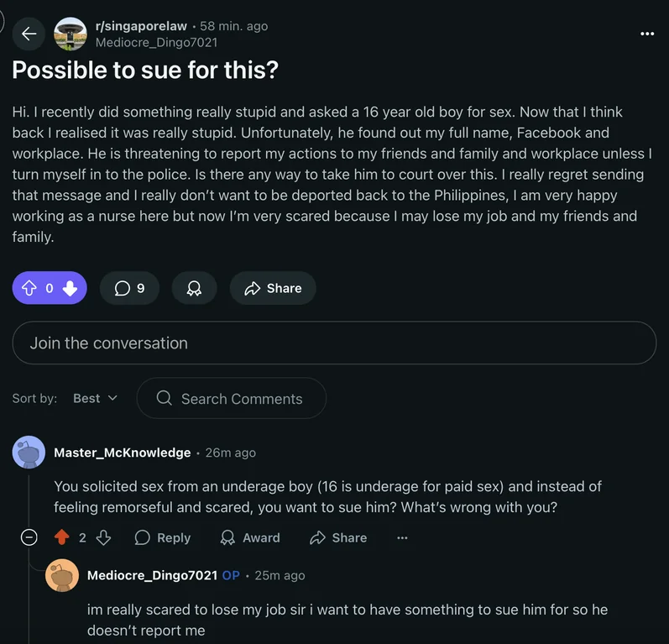Upvote Master_McKnowledge's comment

pyautogui.click(x=61, y=537)
